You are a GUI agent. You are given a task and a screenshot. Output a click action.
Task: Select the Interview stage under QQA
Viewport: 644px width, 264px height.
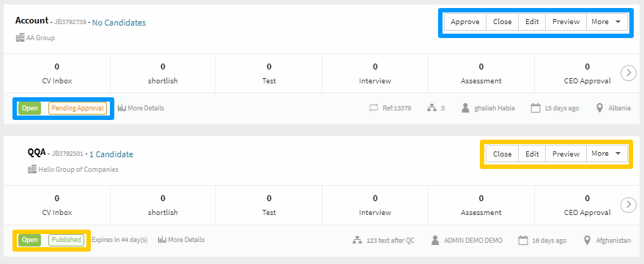coord(375,205)
